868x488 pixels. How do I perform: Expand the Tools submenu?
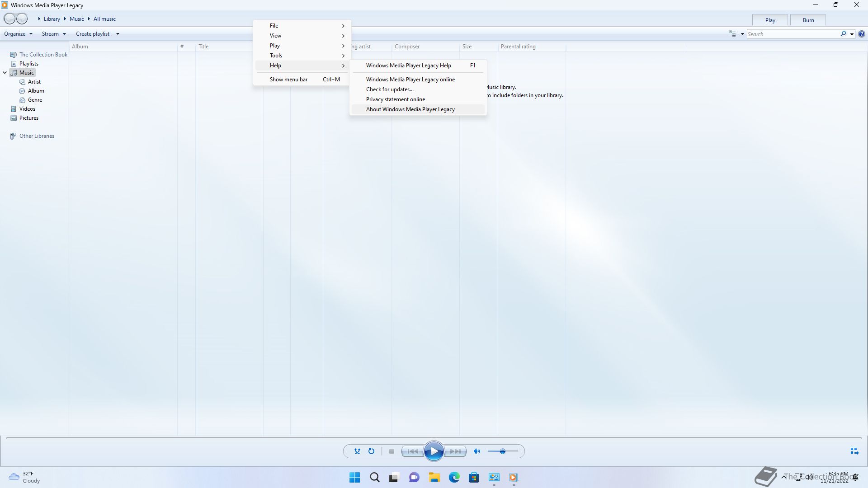(302, 56)
